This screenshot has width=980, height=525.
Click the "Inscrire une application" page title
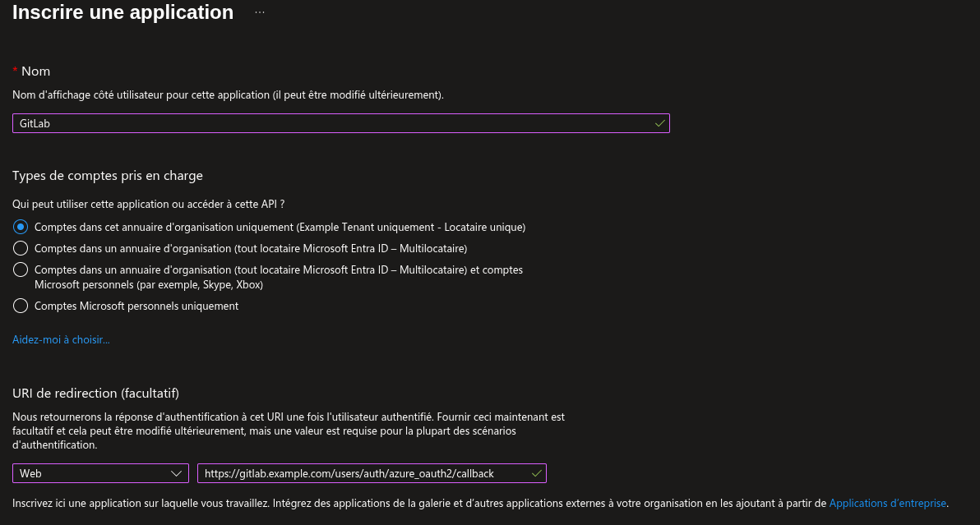point(123,13)
